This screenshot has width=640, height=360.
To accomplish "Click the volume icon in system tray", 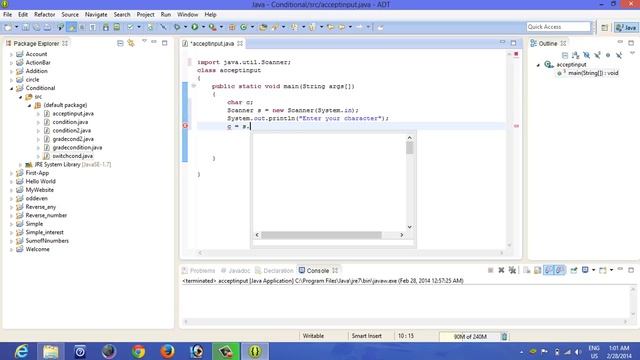I will click(578, 351).
